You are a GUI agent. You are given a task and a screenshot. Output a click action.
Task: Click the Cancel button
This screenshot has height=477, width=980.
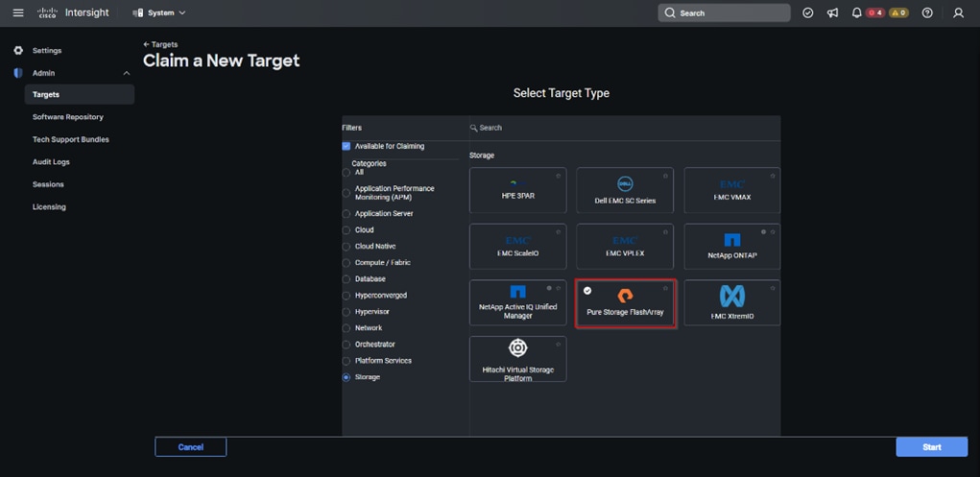coord(190,447)
